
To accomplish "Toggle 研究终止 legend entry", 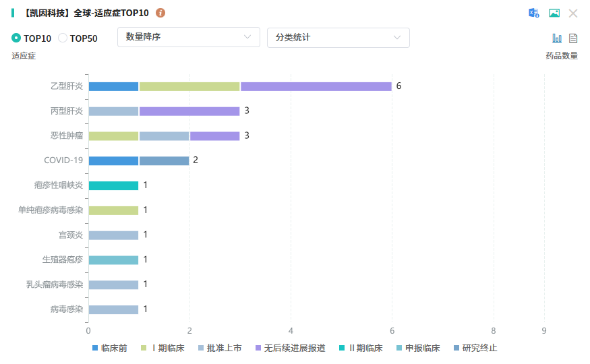I will click(x=475, y=348).
